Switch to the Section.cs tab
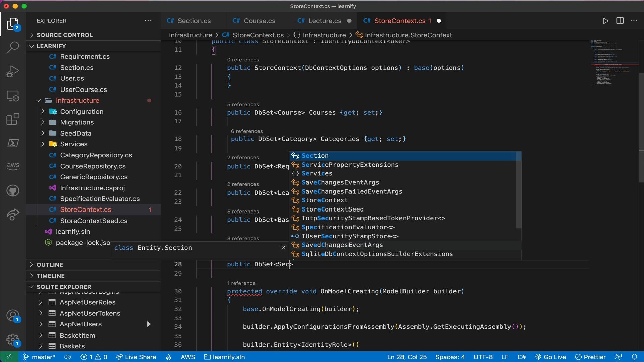The width and height of the screenshot is (644, 362). pyautogui.click(x=194, y=21)
